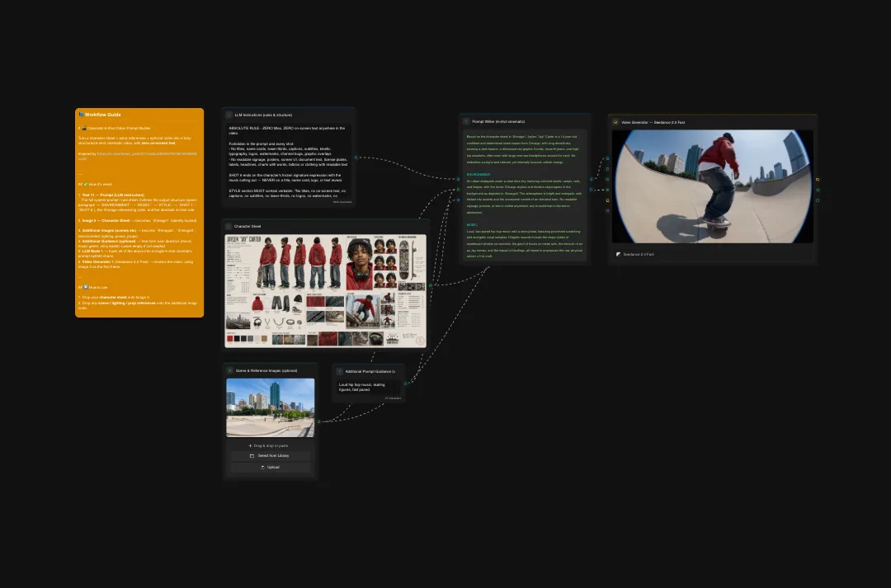
Task: Click the Chicago skatepark reference image
Action: click(271, 408)
